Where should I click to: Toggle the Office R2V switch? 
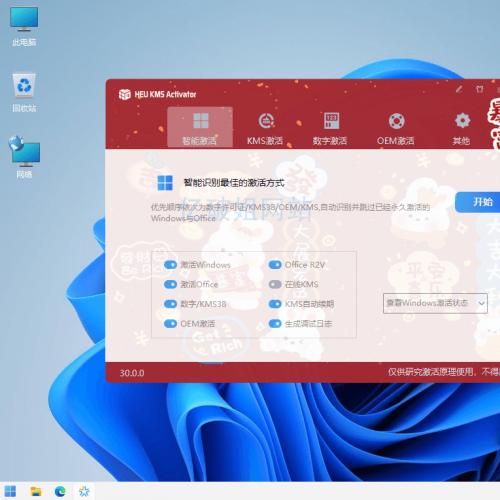275,265
